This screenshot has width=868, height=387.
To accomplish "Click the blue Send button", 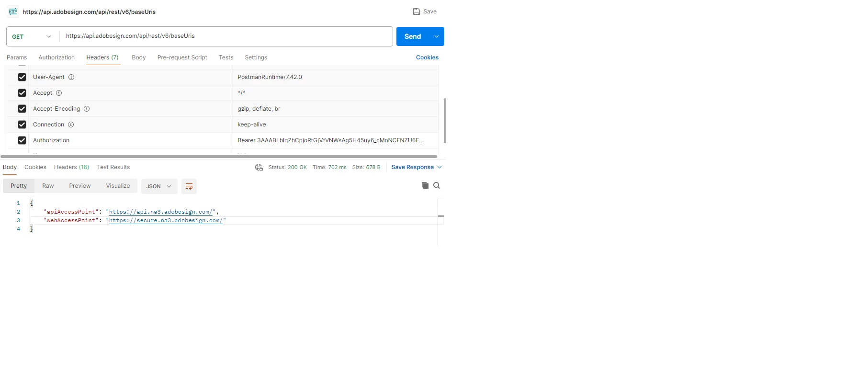I will (413, 36).
